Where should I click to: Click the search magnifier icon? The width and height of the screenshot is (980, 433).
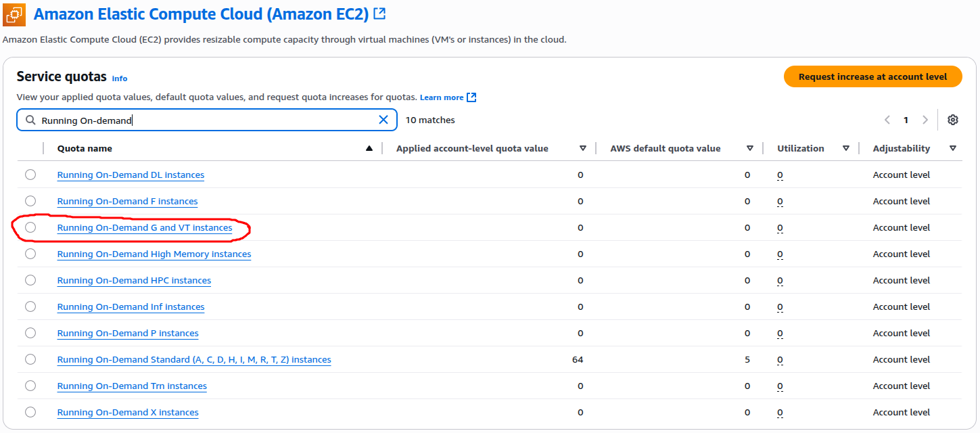(30, 120)
